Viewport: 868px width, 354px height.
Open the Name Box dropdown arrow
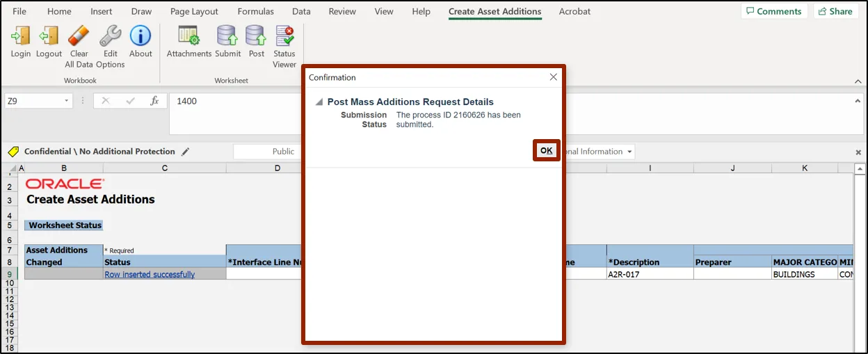tap(67, 101)
